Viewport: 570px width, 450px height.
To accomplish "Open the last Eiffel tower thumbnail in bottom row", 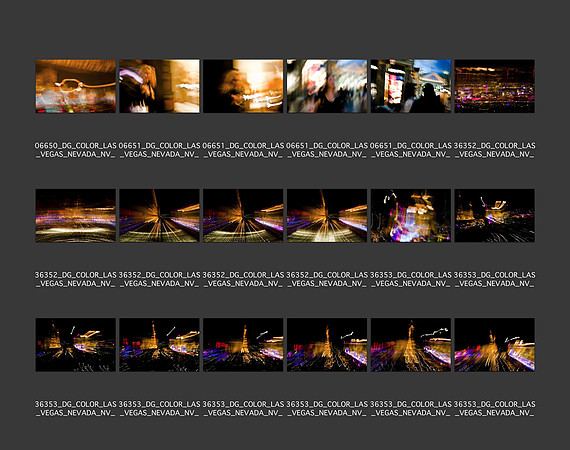I will (x=494, y=345).
